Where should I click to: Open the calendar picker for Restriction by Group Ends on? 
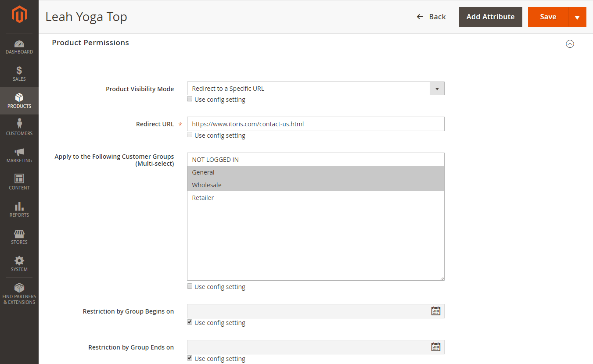(435, 346)
